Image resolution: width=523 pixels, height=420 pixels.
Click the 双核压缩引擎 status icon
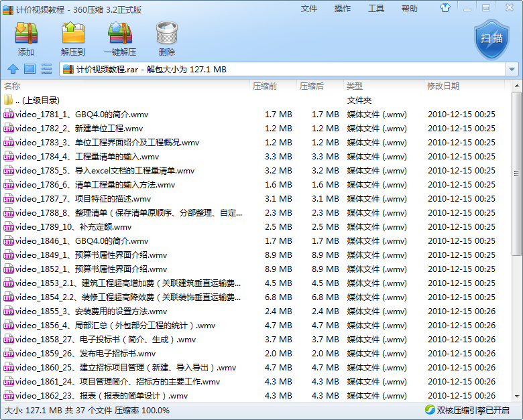click(x=430, y=410)
